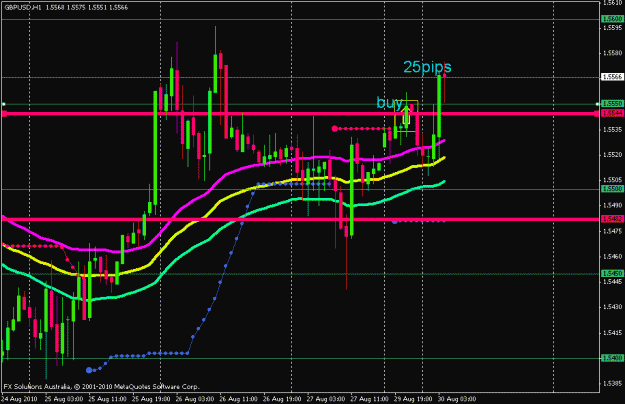Viewport: 625px width, 404px height.
Task: Grab the left-end handle of the 1.5544 pink line
Action: pyautogui.click(x=4, y=114)
